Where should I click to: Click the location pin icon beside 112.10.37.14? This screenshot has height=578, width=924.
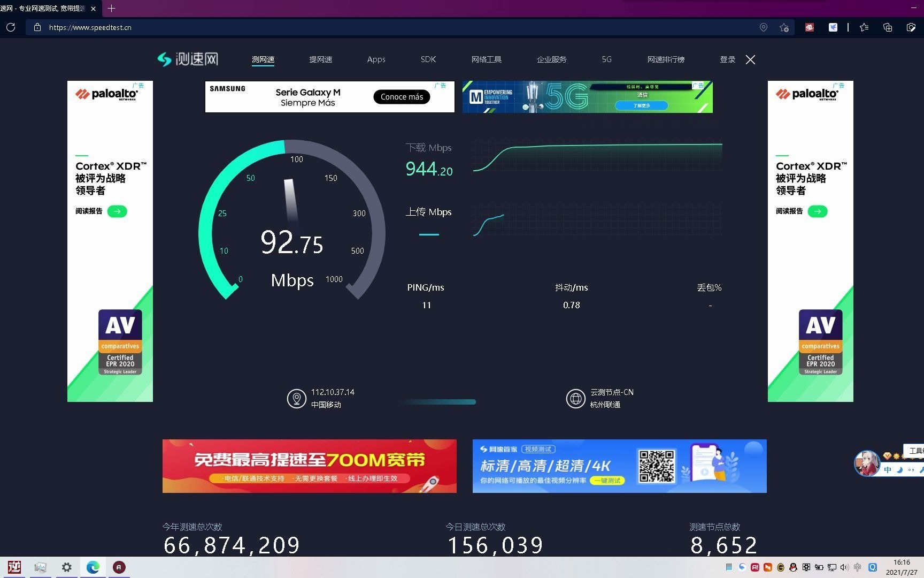click(x=297, y=399)
